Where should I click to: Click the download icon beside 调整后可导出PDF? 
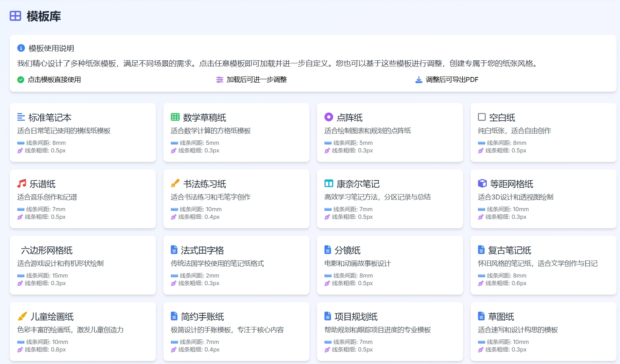(419, 80)
